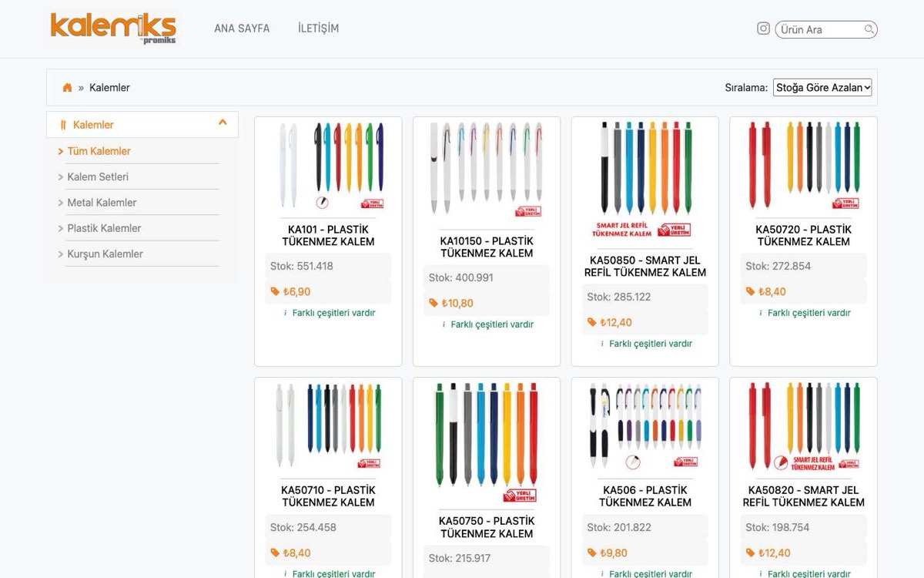The height and width of the screenshot is (578, 924).
Task: Click 'Stok: 198.754' text
Action: click(x=778, y=527)
